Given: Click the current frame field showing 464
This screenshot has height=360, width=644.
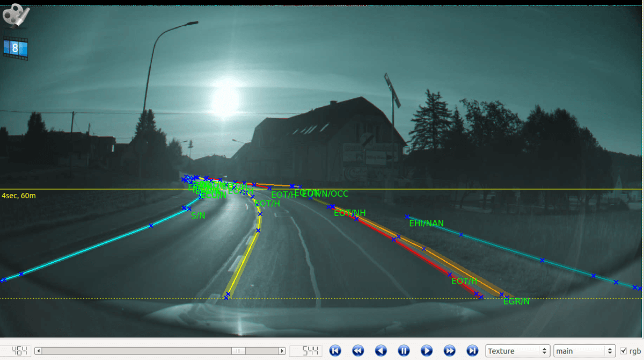Looking at the screenshot, I should (14, 351).
